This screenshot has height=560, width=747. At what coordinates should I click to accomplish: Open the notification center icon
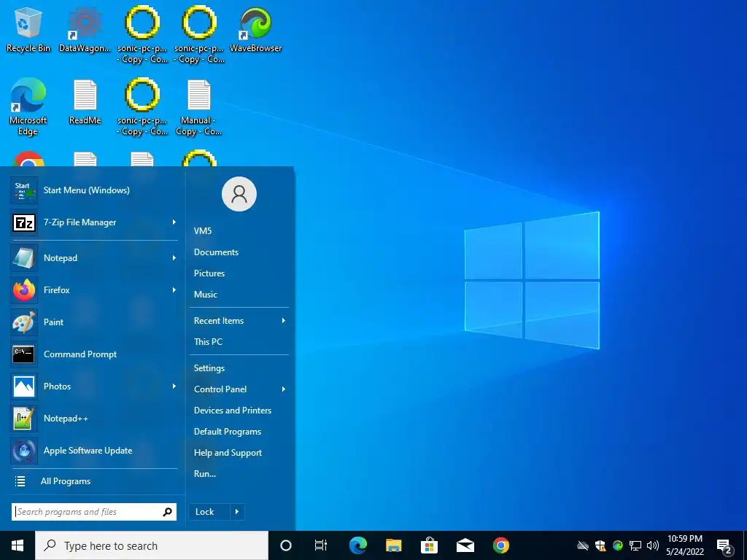[x=724, y=546]
